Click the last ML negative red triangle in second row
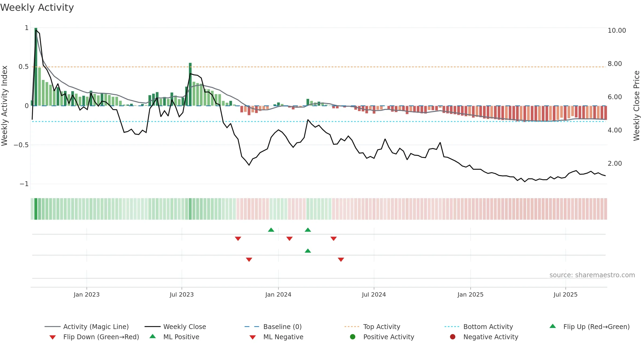The width and height of the screenshot is (644, 362). (x=341, y=260)
